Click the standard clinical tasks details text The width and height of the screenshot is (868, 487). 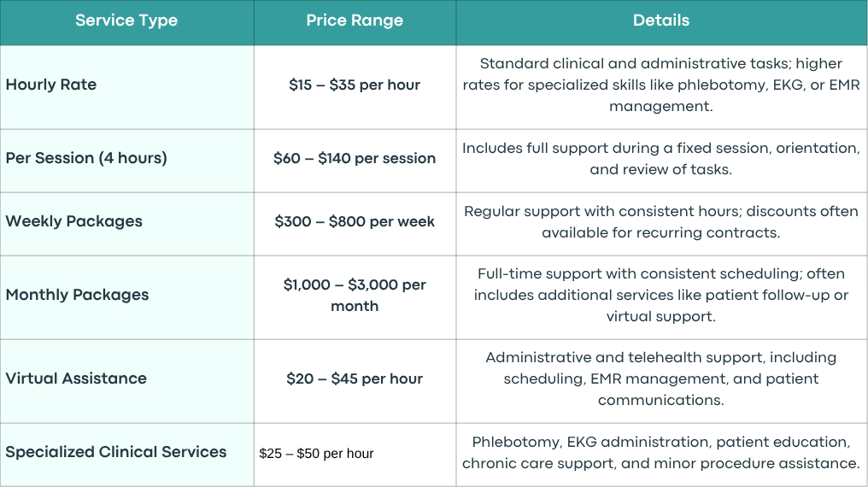click(661, 85)
